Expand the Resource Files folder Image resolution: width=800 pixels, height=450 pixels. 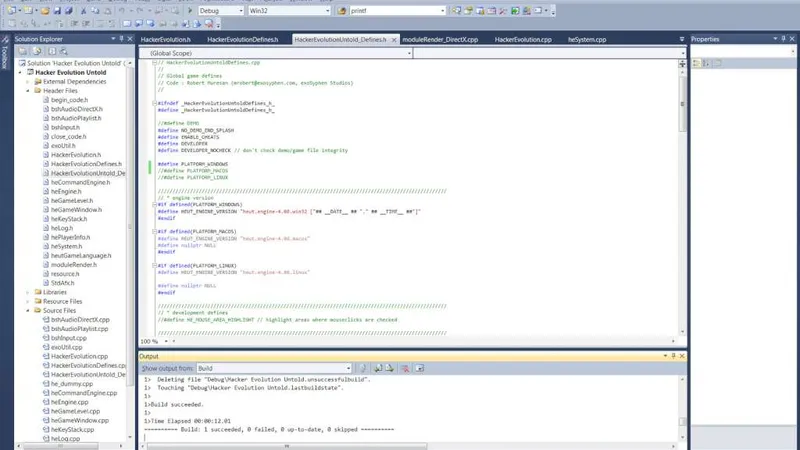point(28,302)
